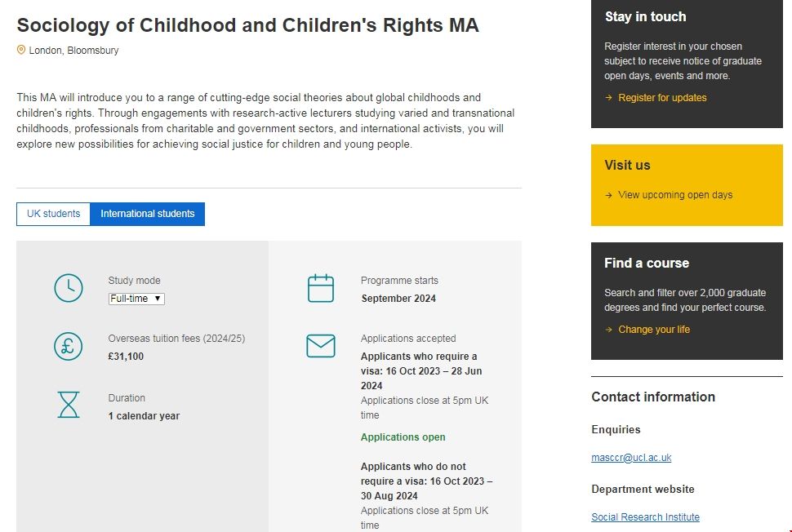Click the arrow icon before Change your life
The width and height of the screenshot is (792, 532).
pos(608,330)
